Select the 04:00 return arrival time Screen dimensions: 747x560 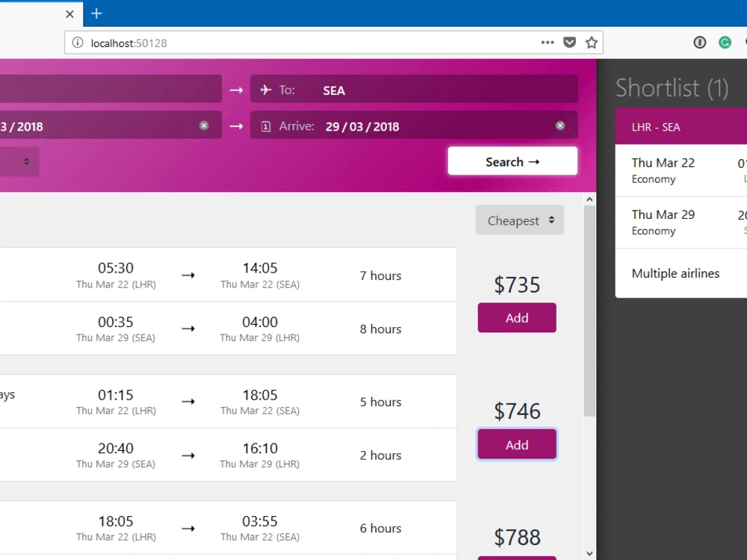coord(260,322)
